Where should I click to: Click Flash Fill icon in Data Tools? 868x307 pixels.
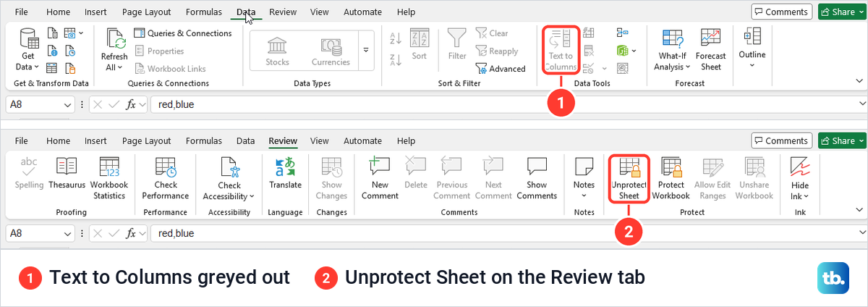[x=588, y=33]
